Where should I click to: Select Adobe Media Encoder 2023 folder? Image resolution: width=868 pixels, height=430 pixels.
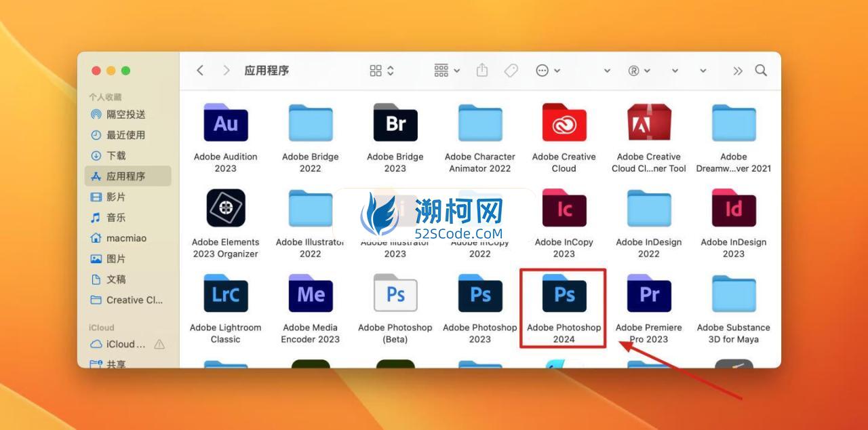(311, 294)
